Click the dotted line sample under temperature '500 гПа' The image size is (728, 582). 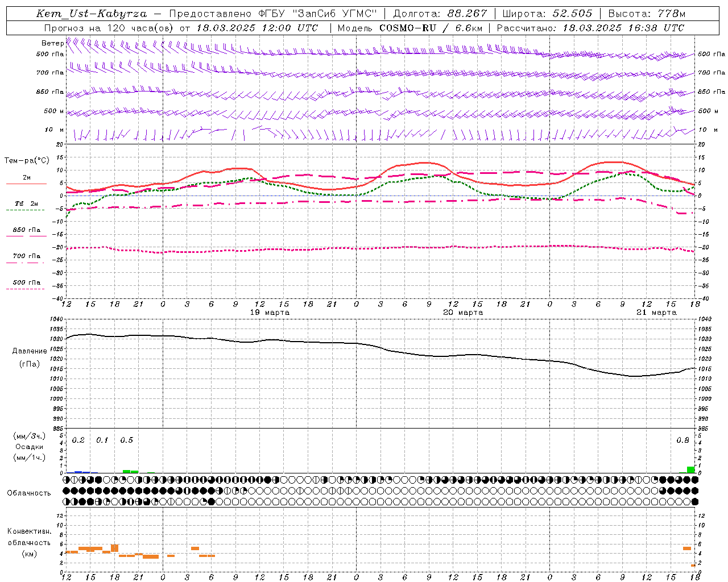26,289
